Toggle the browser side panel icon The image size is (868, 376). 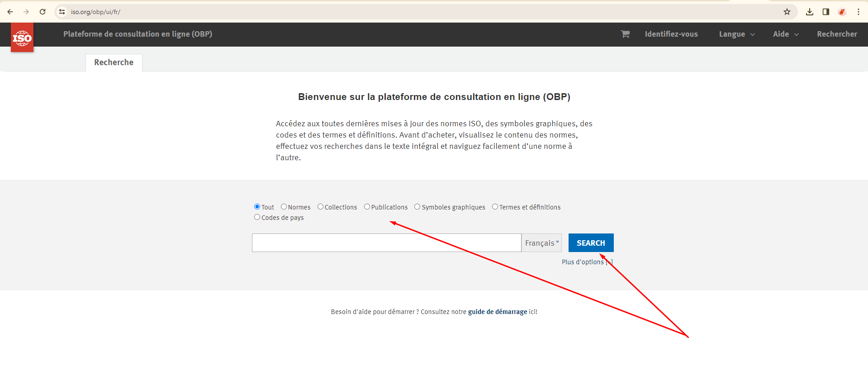(826, 12)
